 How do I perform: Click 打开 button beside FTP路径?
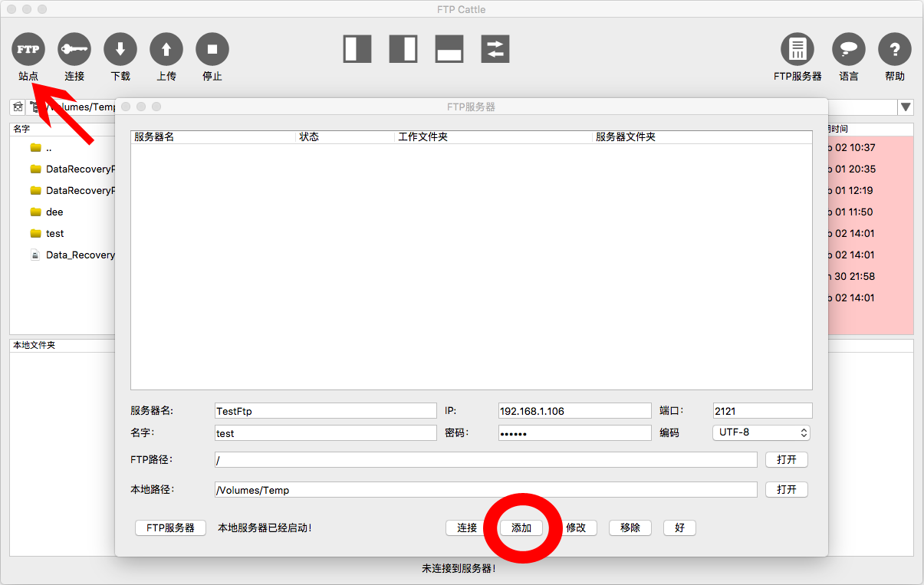(787, 459)
